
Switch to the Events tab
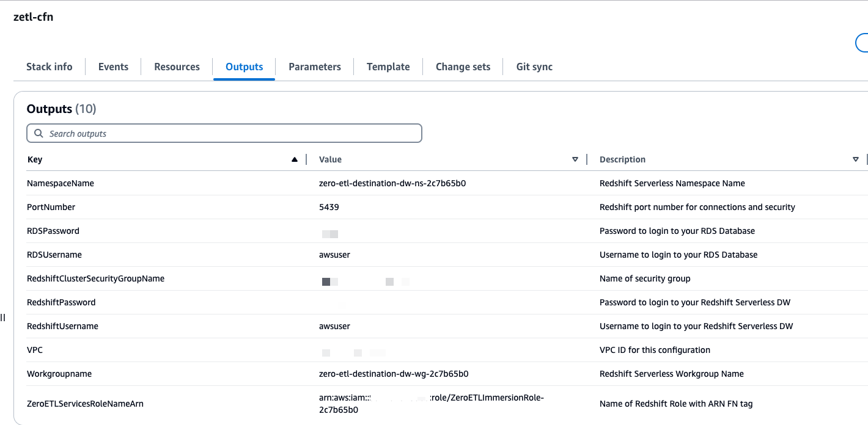pos(113,67)
